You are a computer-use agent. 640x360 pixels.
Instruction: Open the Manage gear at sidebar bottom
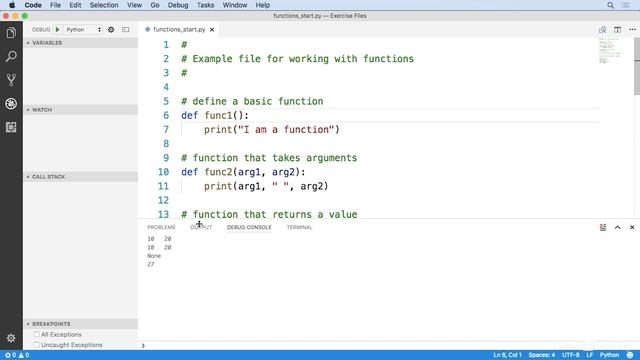point(11,338)
